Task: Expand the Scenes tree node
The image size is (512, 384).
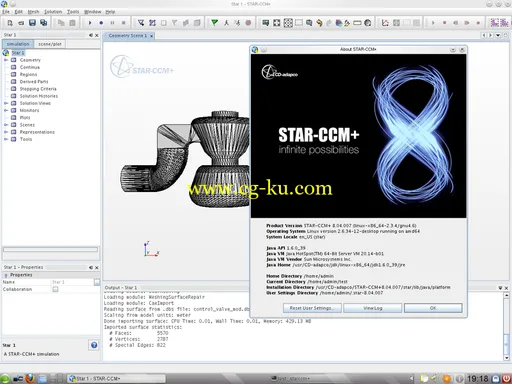Action: tap(6, 125)
